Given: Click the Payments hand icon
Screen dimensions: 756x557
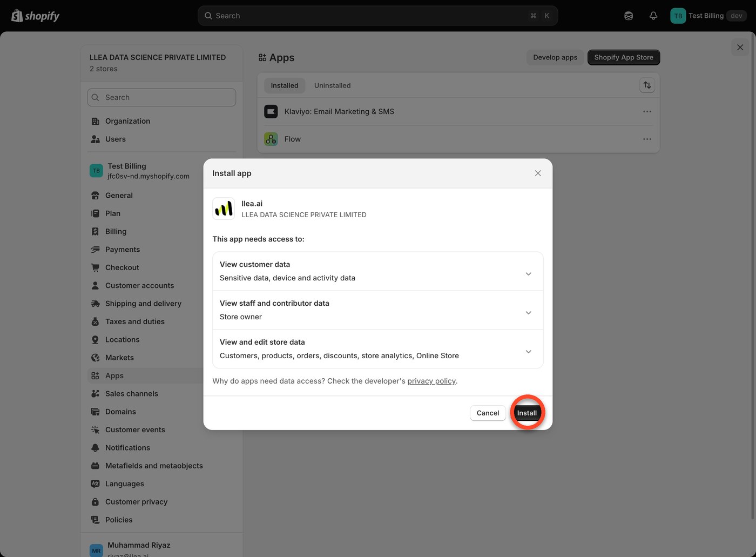Looking at the screenshot, I should [95, 250].
